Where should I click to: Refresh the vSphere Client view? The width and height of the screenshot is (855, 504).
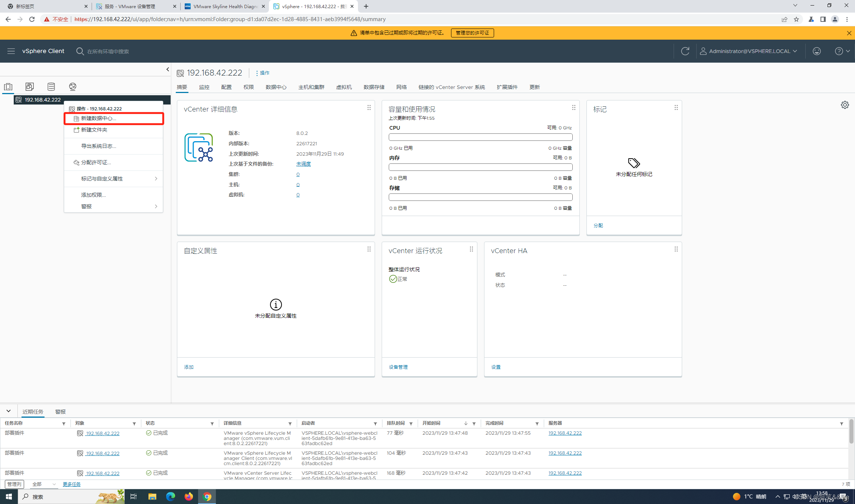click(x=685, y=51)
